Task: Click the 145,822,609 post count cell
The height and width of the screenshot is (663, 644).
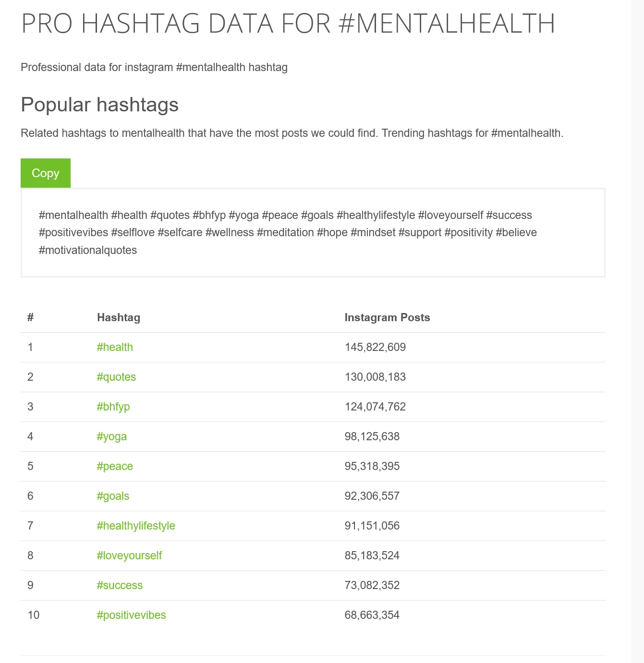Action: point(375,347)
